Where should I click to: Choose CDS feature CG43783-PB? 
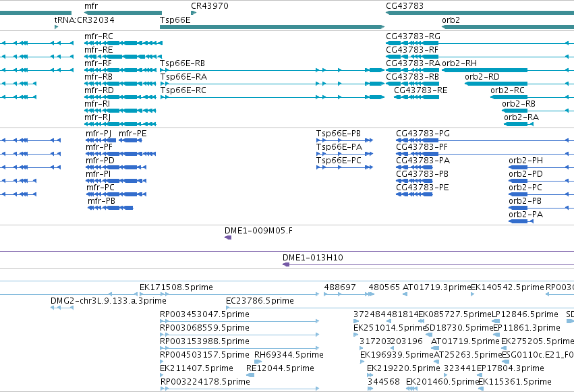point(422,174)
